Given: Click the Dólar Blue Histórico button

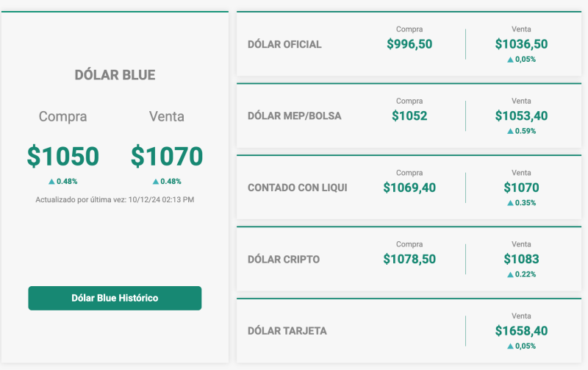Looking at the screenshot, I should click(115, 298).
